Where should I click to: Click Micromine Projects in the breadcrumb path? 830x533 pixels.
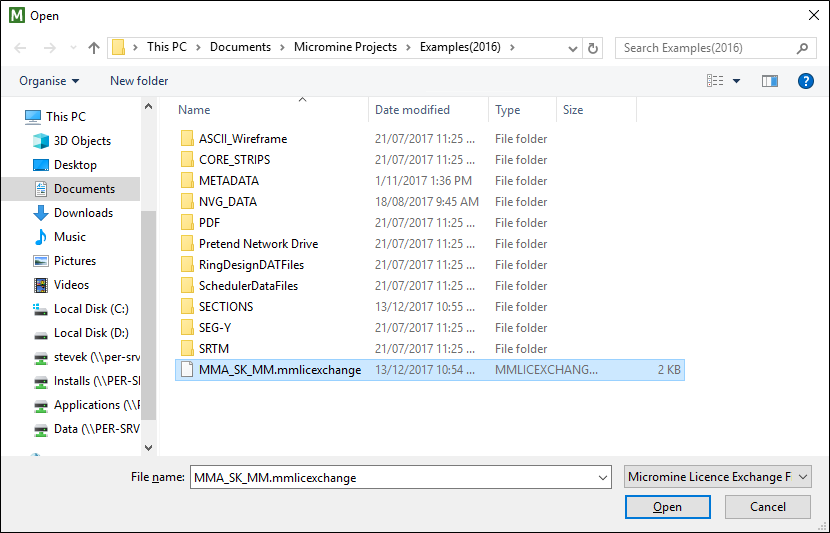[345, 47]
